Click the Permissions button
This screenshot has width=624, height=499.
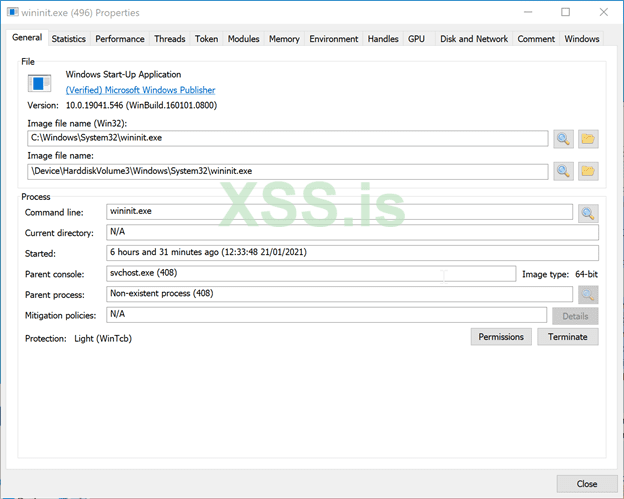coord(501,337)
